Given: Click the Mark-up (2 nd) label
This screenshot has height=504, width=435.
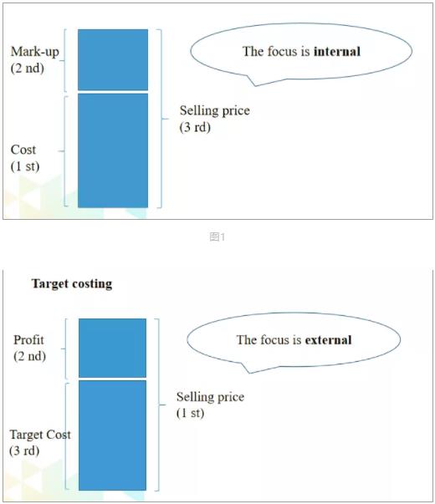Looking at the screenshot, I should [35, 60].
